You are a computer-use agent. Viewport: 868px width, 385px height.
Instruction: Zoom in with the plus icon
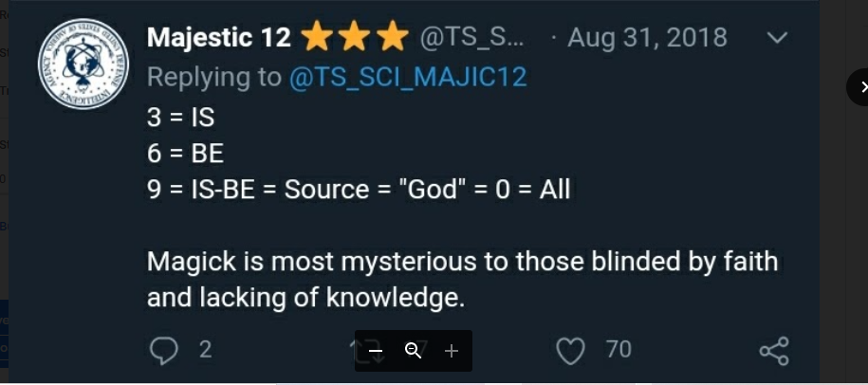coord(452,351)
